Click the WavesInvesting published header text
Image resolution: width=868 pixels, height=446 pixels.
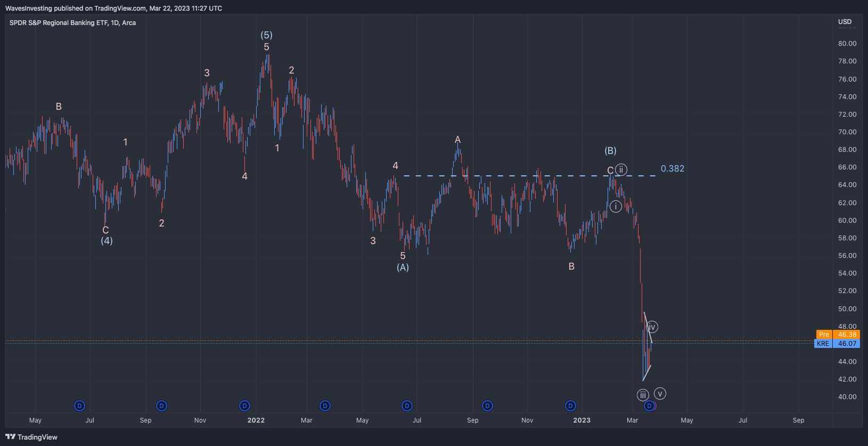tap(113, 9)
